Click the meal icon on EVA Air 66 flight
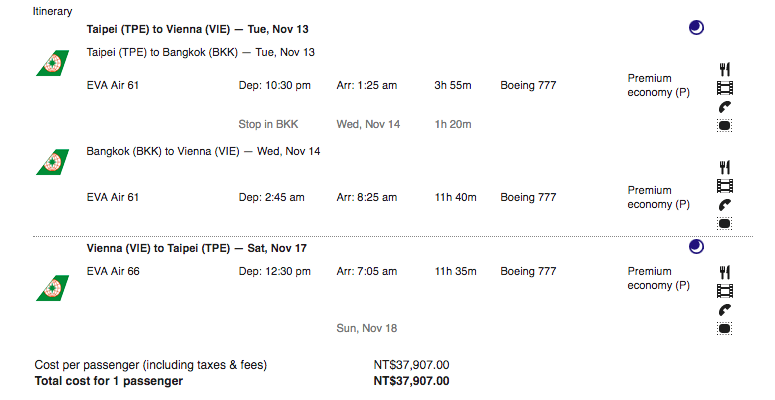Image resolution: width=775 pixels, height=400 pixels. (x=725, y=272)
